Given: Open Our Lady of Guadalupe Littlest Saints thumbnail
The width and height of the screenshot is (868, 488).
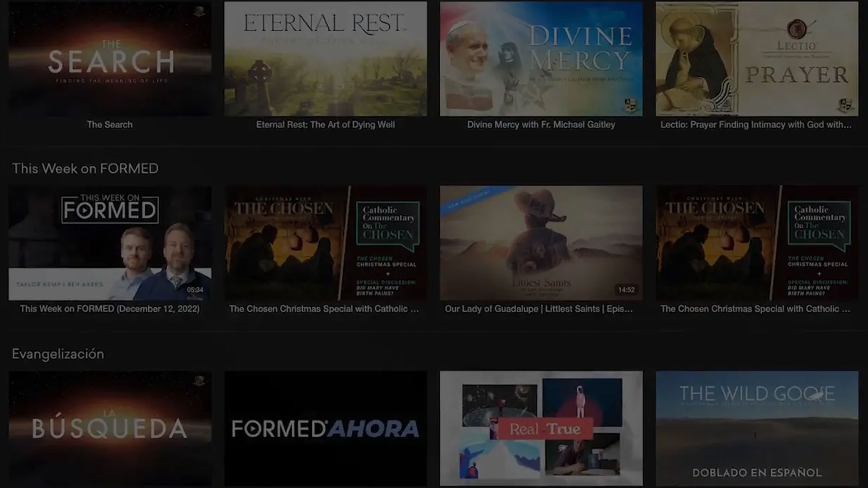Looking at the screenshot, I should point(541,243).
